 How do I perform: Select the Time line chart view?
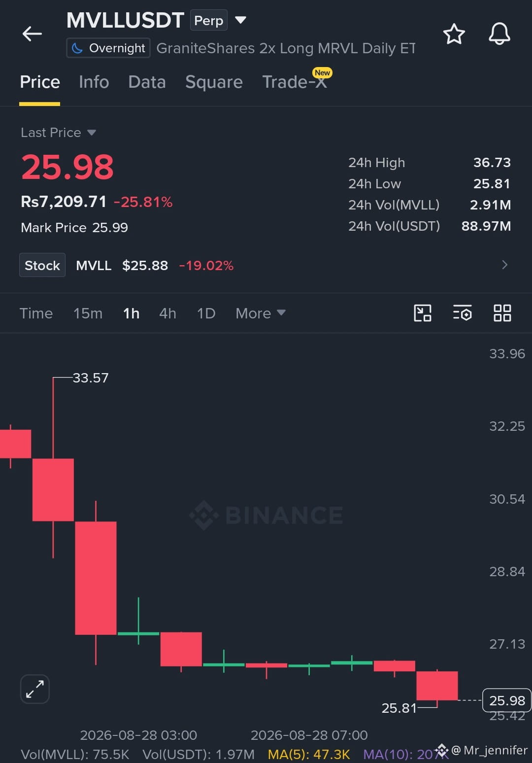click(x=36, y=313)
